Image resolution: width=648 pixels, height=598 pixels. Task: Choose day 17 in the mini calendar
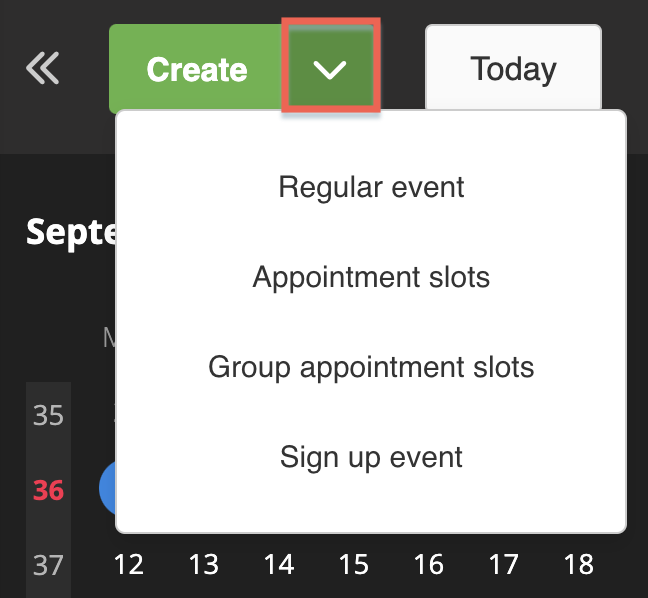click(x=504, y=565)
